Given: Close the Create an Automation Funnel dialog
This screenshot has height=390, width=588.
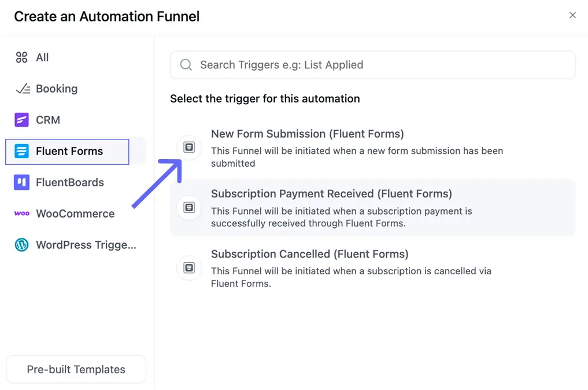Looking at the screenshot, I should coord(572,15).
